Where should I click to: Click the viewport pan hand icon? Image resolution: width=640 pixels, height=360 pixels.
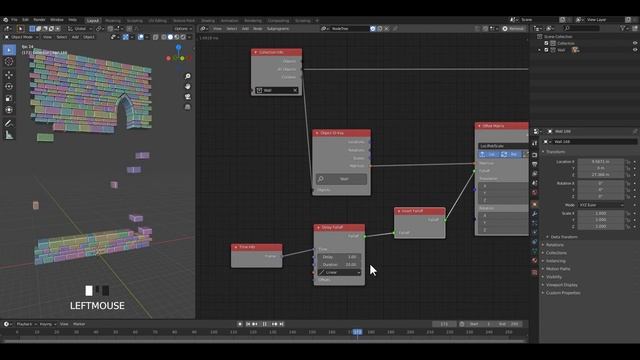coord(187,87)
